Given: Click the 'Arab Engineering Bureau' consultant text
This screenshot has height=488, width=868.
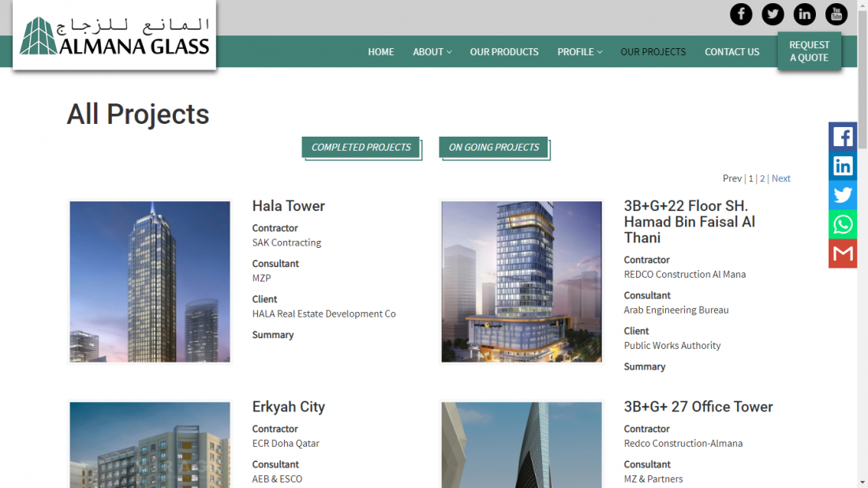Looking at the screenshot, I should [676, 310].
